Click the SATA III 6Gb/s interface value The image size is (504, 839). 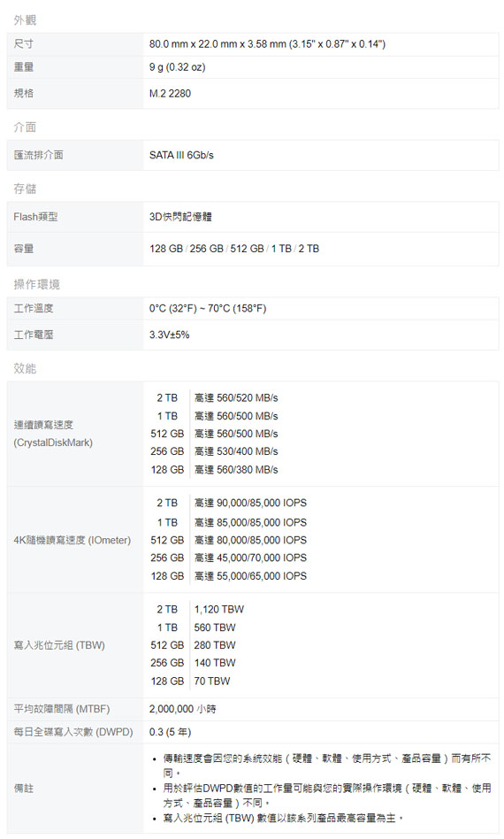[181, 155]
